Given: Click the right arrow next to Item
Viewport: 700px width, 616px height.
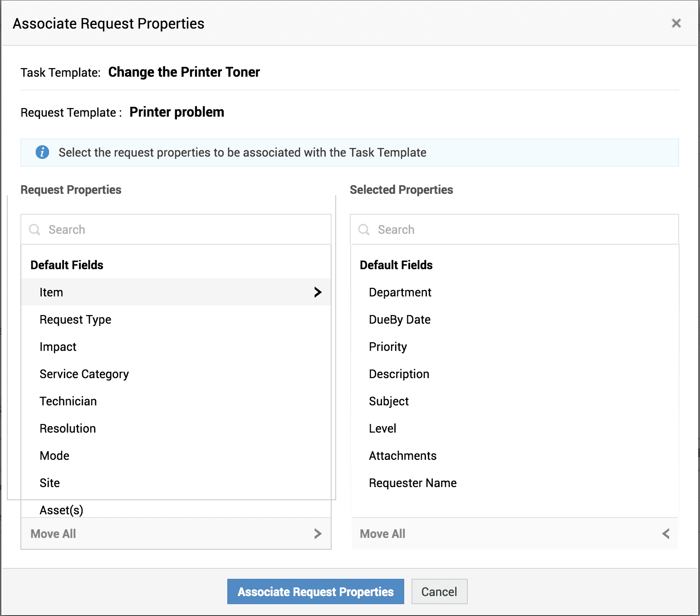Looking at the screenshot, I should tap(318, 292).
